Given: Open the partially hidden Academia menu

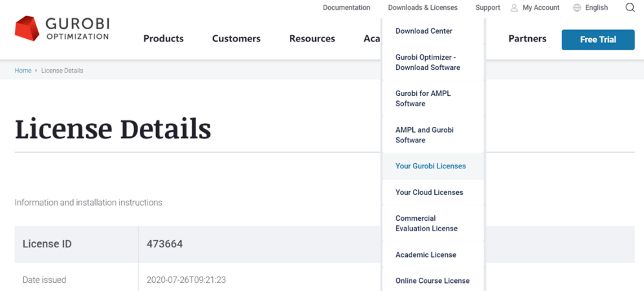Looking at the screenshot, I should pos(372,39).
